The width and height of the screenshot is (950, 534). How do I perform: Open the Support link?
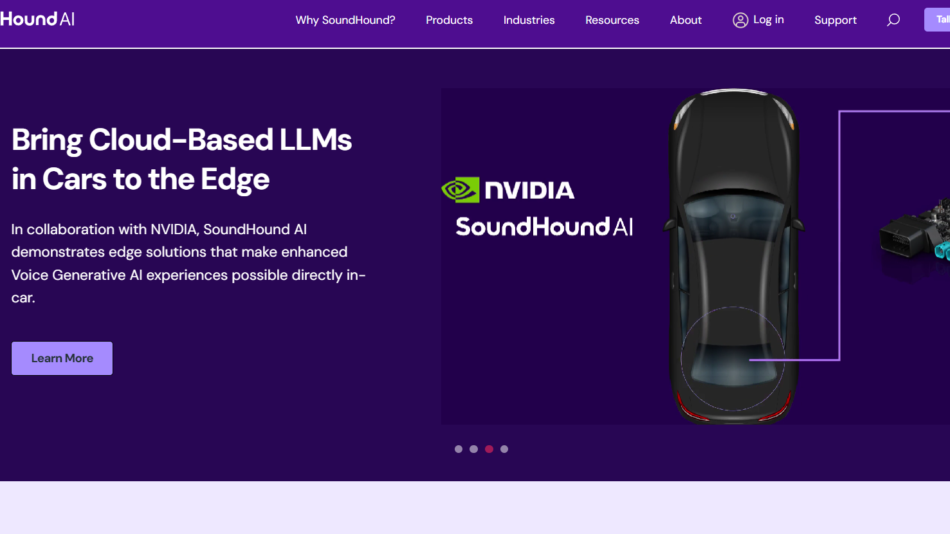[x=835, y=20]
